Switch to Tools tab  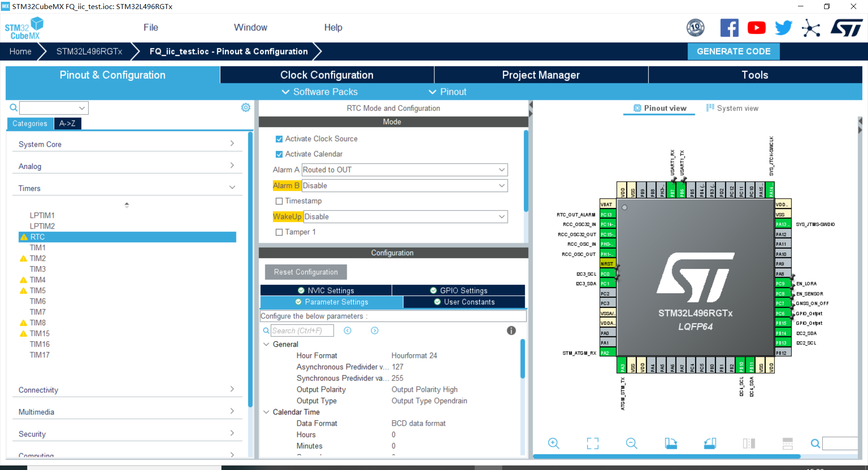pyautogui.click(x=755, y=75)
